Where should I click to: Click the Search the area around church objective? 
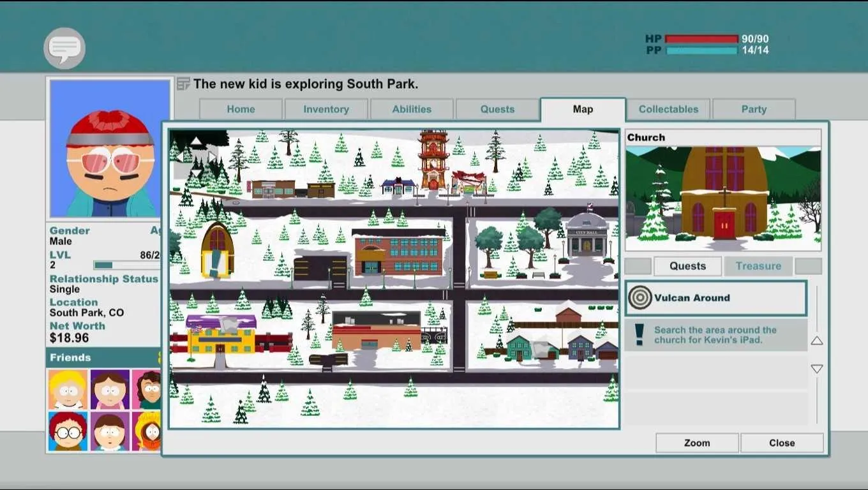715,335
